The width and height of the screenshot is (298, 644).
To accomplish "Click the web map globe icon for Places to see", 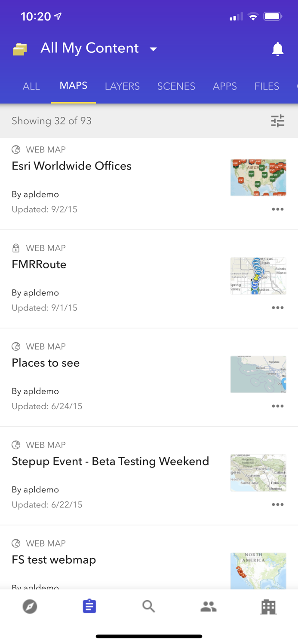I will 16,346.
